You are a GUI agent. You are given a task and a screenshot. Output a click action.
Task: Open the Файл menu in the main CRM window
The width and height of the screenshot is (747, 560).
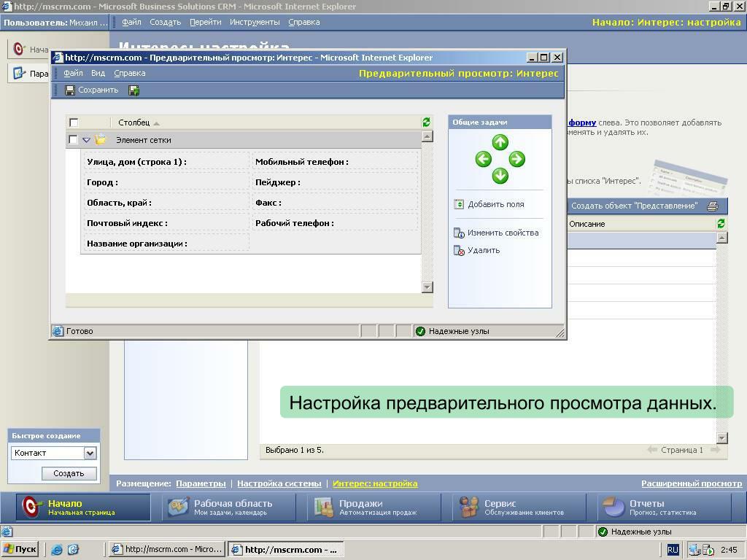131,22
